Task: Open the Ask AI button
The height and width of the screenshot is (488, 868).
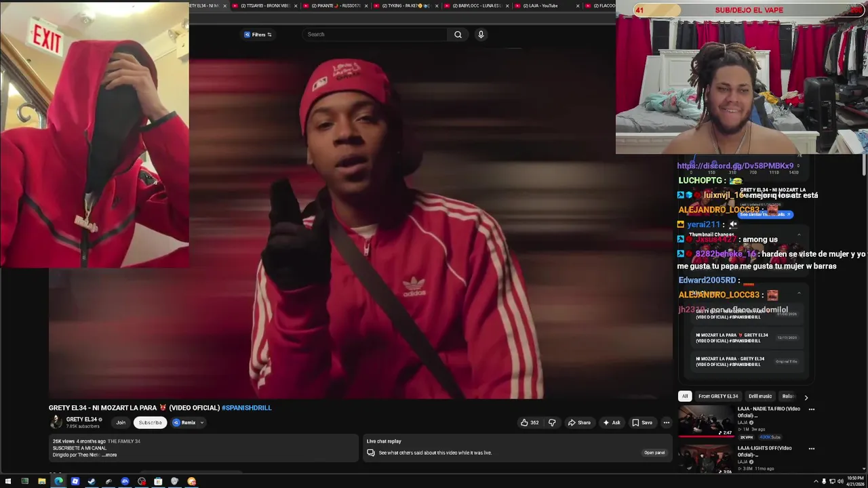Action: tap(612, 422)
